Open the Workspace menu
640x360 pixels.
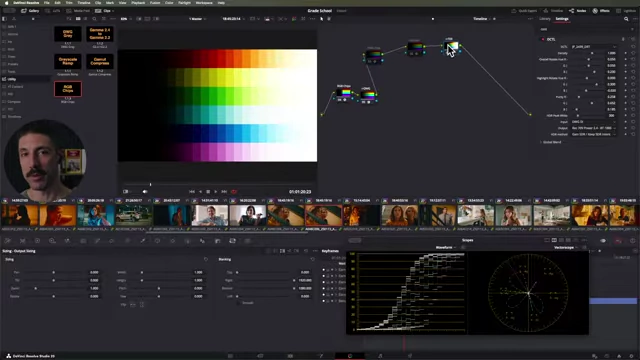204,3
